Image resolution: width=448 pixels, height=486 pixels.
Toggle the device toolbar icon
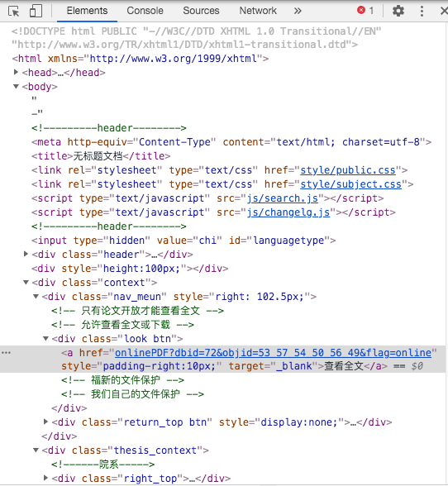tap(36, 11)
